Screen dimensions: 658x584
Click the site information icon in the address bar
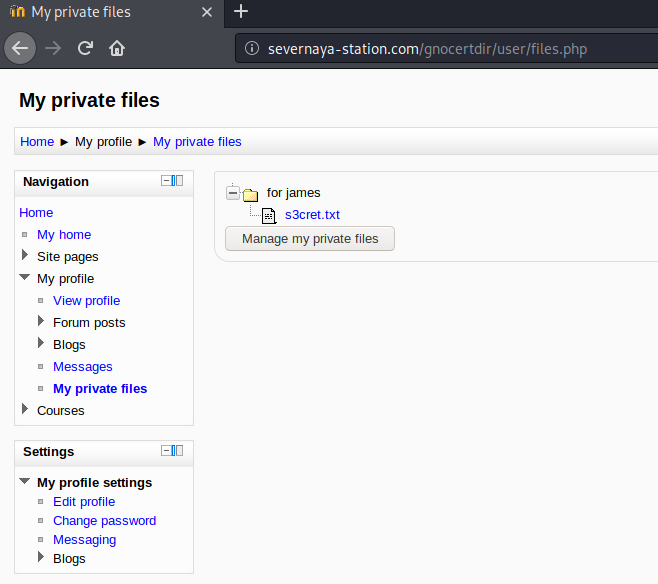click(x=252, y=48)
